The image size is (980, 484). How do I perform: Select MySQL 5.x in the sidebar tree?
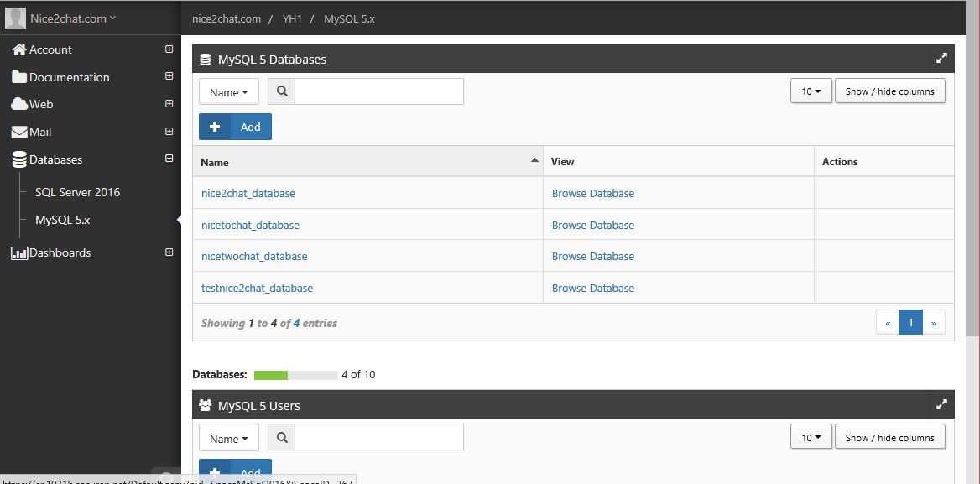pyautogui.click(x=62, y=221)
